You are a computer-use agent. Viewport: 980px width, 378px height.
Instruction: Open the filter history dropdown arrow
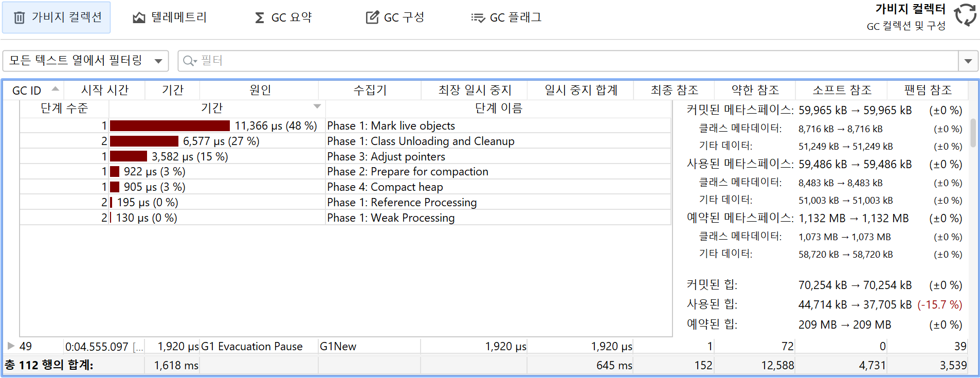click(968, 61)
